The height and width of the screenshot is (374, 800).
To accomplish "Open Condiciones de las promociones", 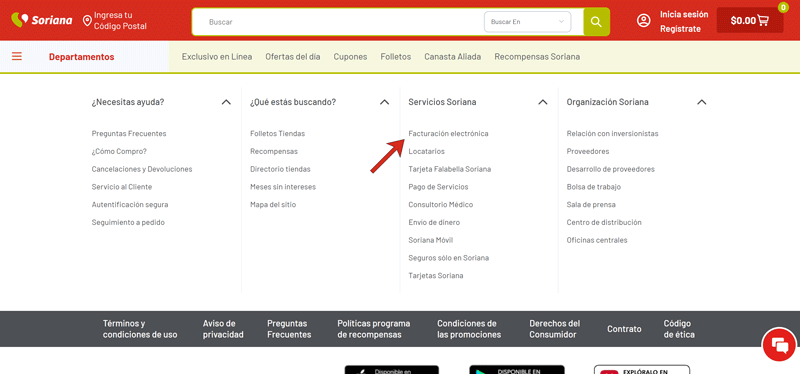I will [469, 329].
